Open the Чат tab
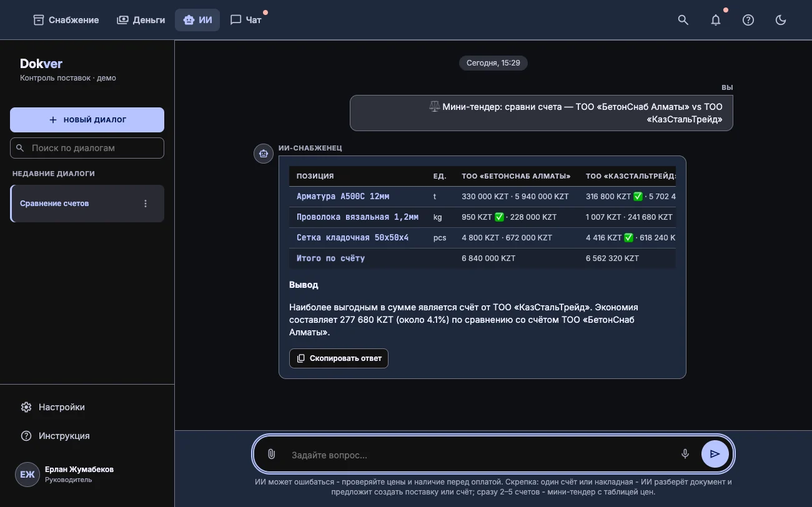 coord(246,20)
